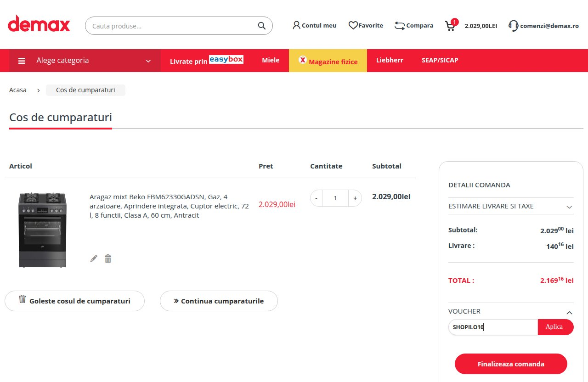The width and height of the screenshot is (588, 382).
Task: Expand the Estimare livrare si taxe section
Action: coord(511,206)
